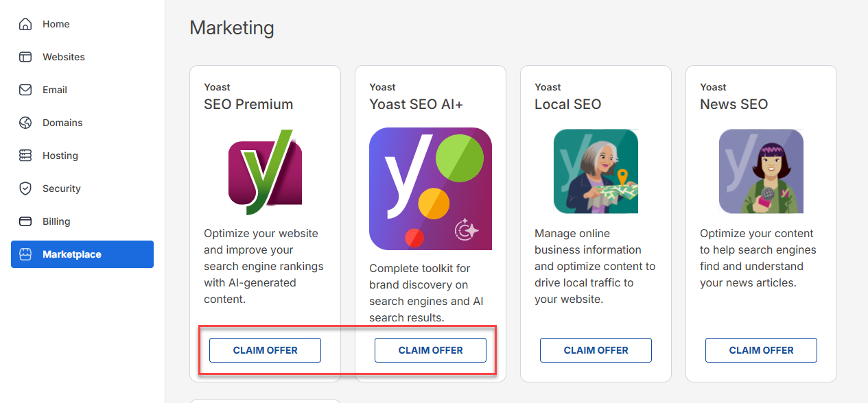
Task: Click the Billing card icon
Action: pyautogui.click(x=25, y=221)
